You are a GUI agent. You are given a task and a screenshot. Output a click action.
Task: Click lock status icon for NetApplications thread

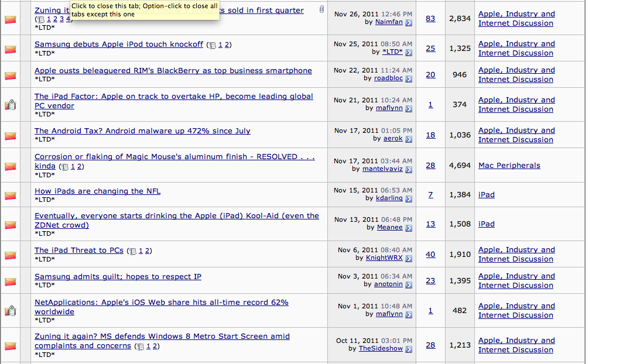click(x=11, y=311)
